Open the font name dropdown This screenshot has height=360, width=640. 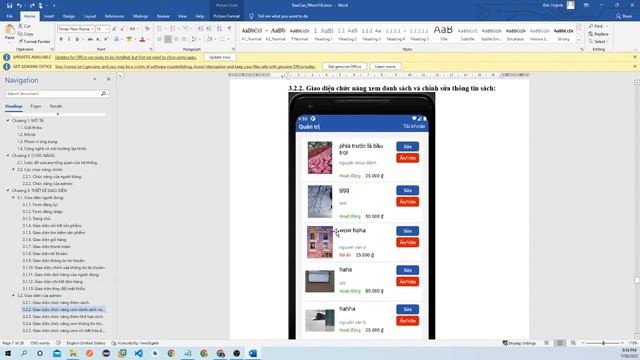pos(92,29)
